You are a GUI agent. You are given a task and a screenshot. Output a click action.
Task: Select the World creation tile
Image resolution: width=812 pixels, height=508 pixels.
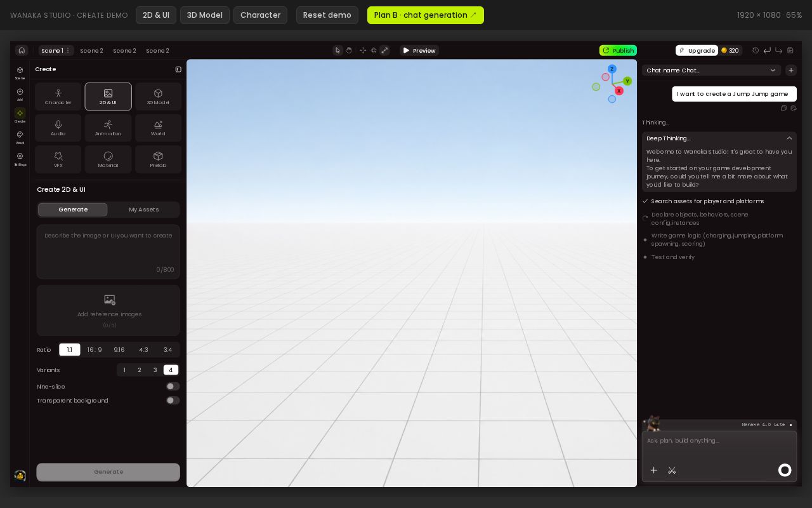pos(158,128)
